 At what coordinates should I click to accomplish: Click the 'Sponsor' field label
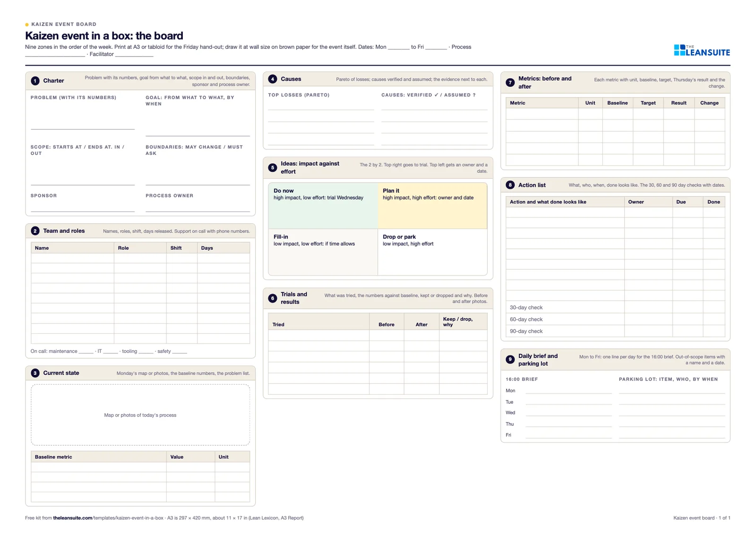pos(43,195)
